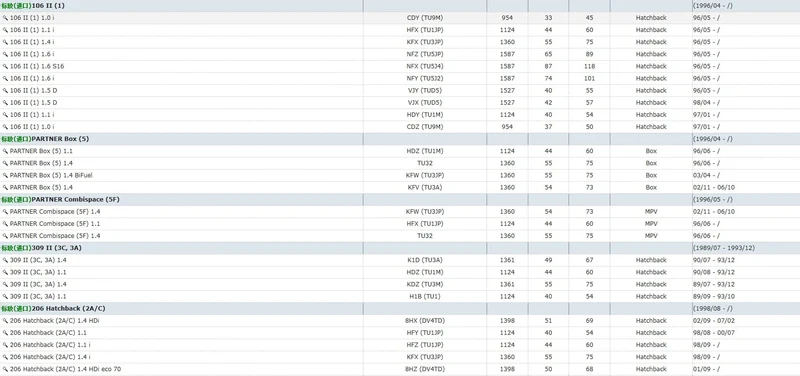The height and width of the screenshot is (376, 800).
Task: Open the 106 II (1) 1.6 S16 entry
Action: pyautogui.click(x=37, y=66)
